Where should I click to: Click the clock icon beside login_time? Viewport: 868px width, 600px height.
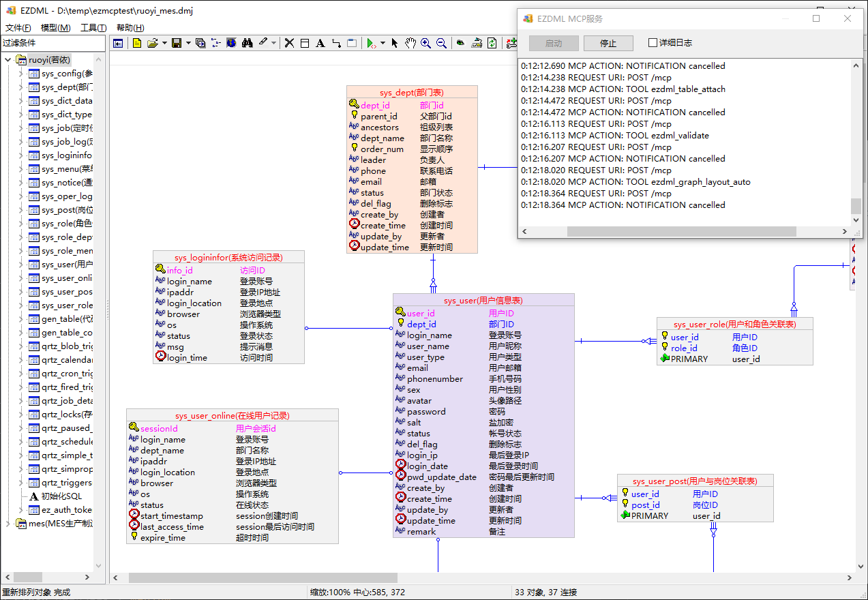(161, 357)
